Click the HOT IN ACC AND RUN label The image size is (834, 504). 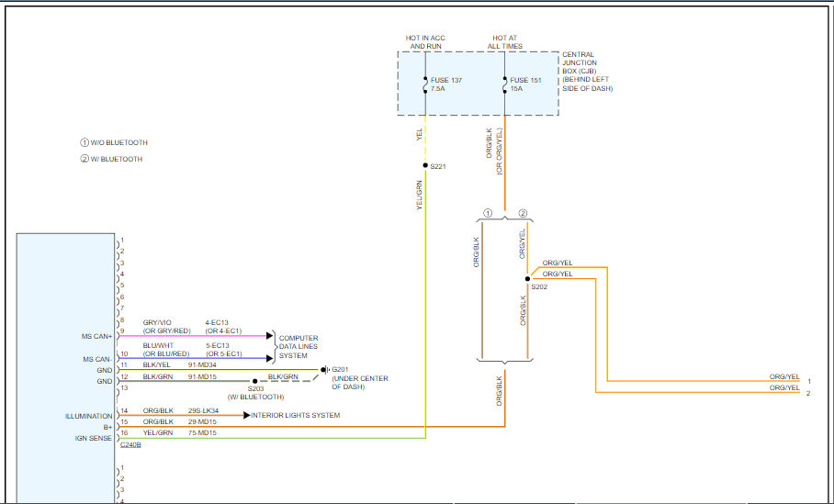[425, 41]
